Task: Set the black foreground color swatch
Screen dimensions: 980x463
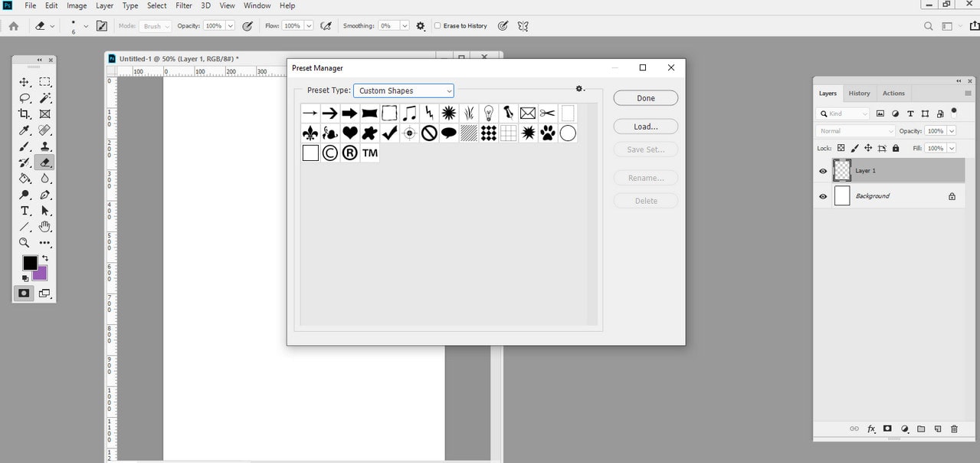Action: pyautogui.click(x=29, y=263)
